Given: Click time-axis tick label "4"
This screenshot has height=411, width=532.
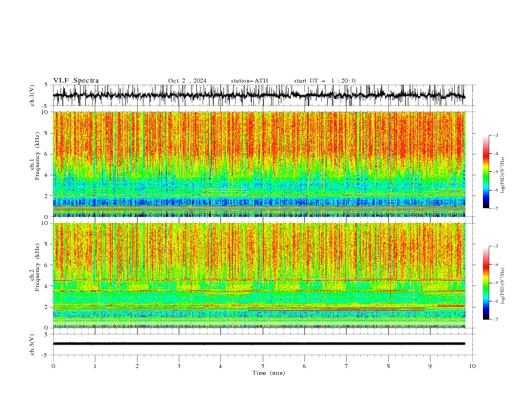Looking at the screenshot, I should coord(221,366).
